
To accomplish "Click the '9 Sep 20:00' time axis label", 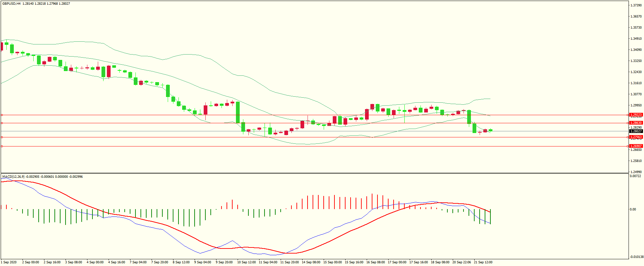I will click(224, 262).
